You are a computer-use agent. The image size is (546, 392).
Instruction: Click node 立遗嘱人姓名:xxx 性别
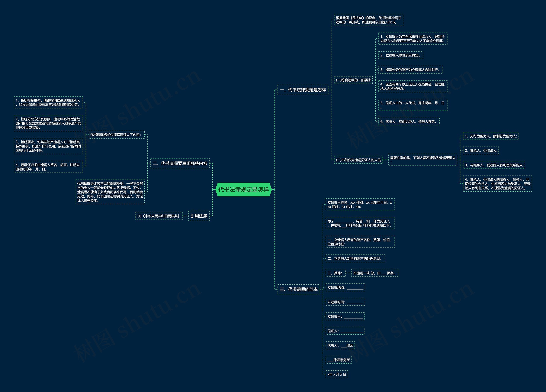pos(360,205)
